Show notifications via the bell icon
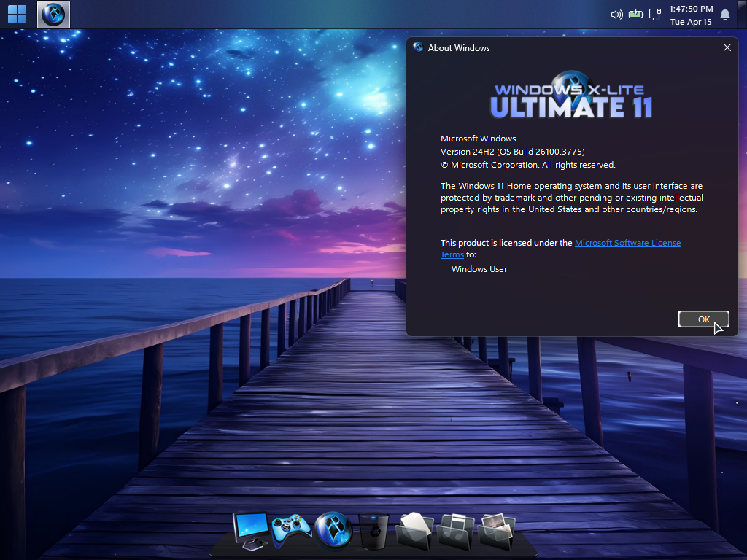The height and width of the screenshot is (560, 747). 725,15
